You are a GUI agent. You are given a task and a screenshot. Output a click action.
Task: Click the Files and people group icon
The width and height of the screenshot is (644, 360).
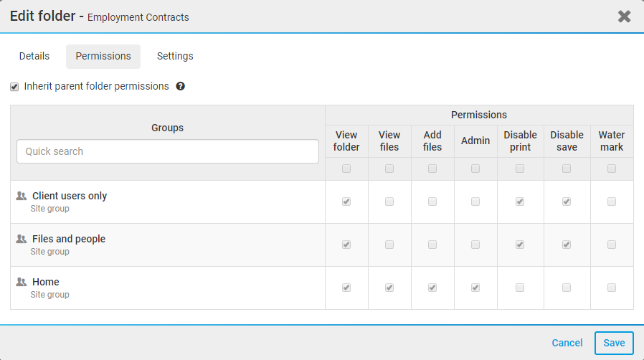coord(22,239)
